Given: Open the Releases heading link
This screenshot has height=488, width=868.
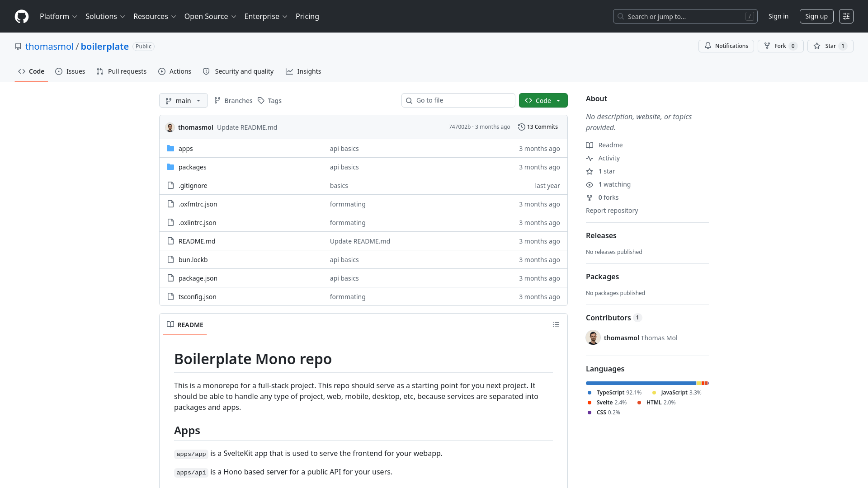Looking at the screenshot, I should [x=601, y=235].
